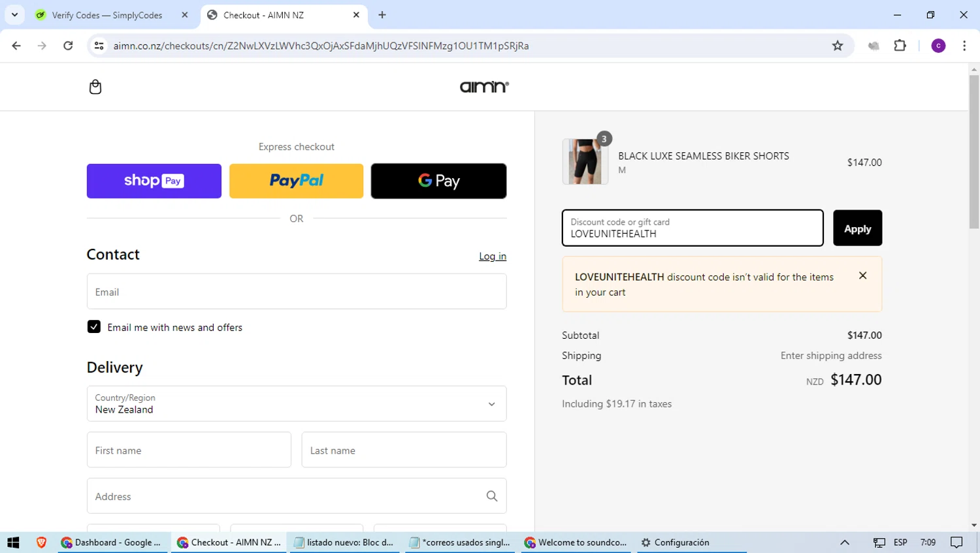Click the address search magnifier icon
Viewport: 980px width, 553px height.
(x=492, y=496)
